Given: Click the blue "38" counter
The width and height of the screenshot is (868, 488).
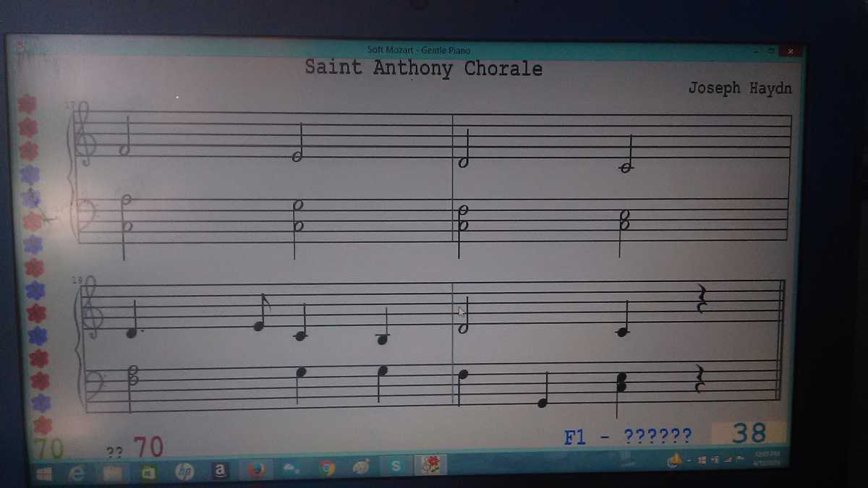Looking at the screenshot, I should tap(749, 433).
